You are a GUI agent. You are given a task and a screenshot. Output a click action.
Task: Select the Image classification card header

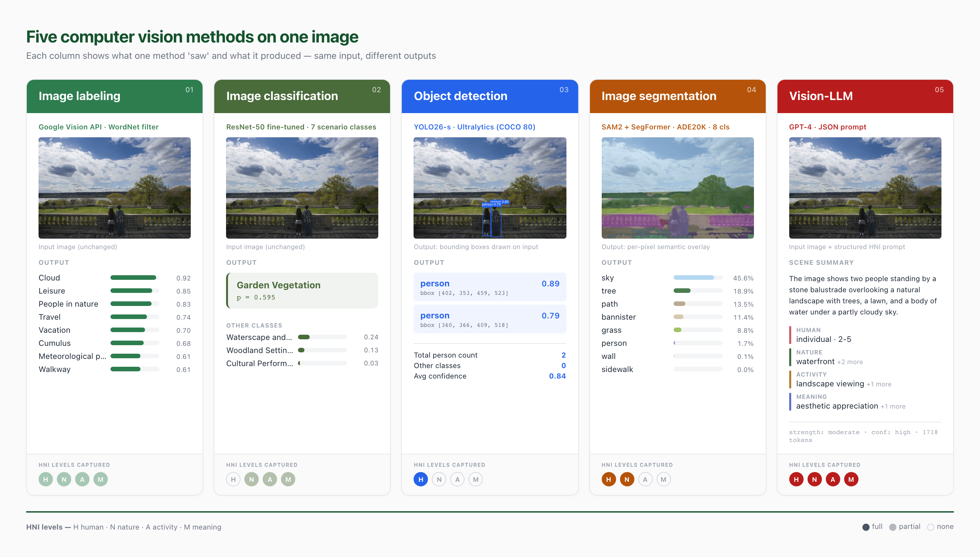302,96
